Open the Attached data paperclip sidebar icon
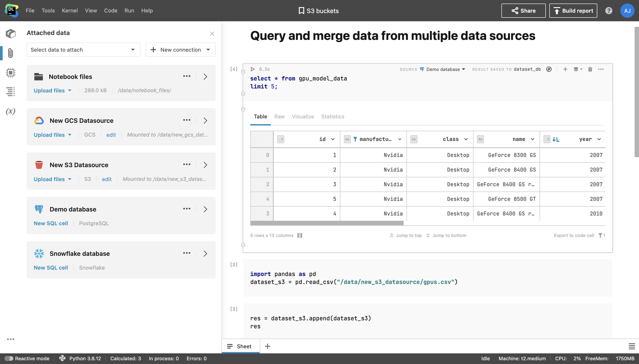Image resolution: width=639 pixels, height=364 pixels. (10, 53)
